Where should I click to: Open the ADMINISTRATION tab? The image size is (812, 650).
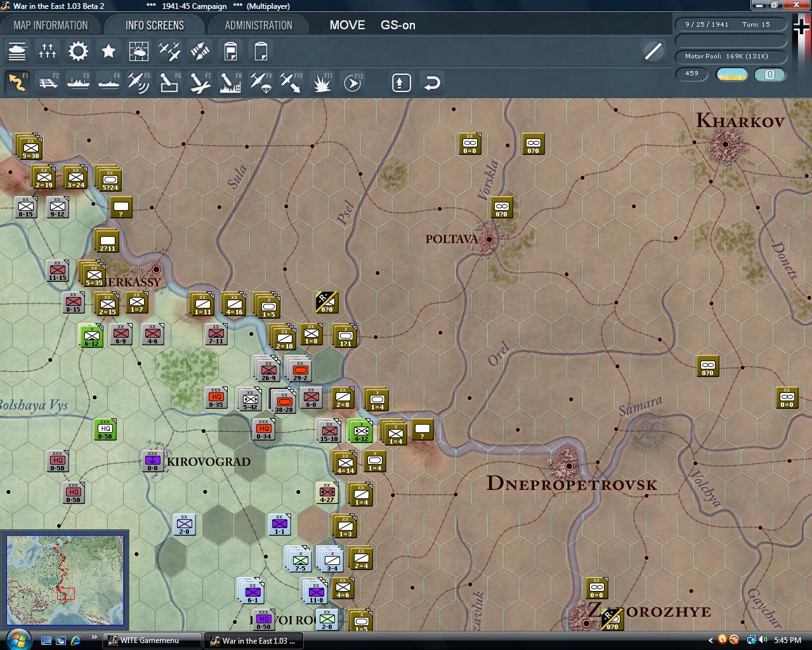(259, 25)
